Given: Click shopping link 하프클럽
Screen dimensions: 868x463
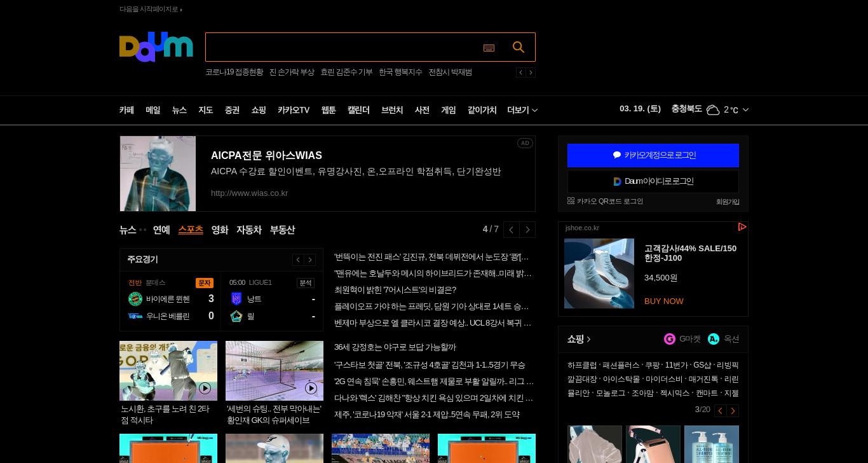Looking at the screenshot, I should pos(582,365).
